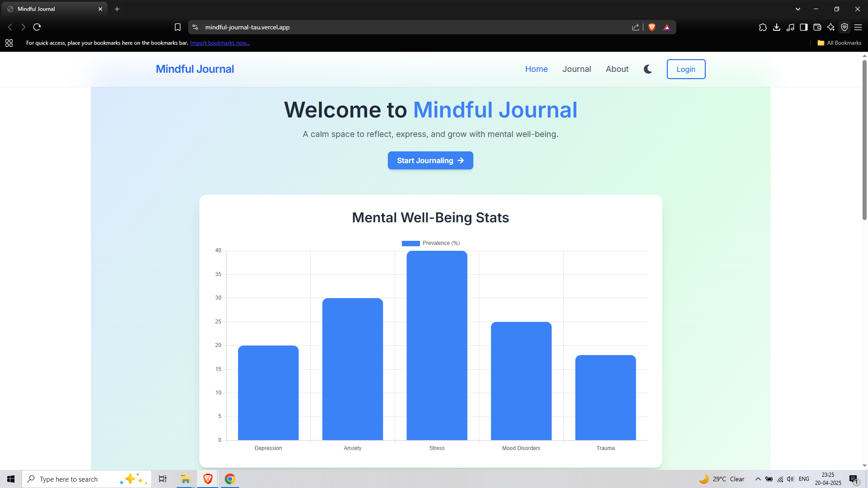Click Brave Shields lion icon
The width and height of the screenshot is (868, 488).
click(652, 27)
